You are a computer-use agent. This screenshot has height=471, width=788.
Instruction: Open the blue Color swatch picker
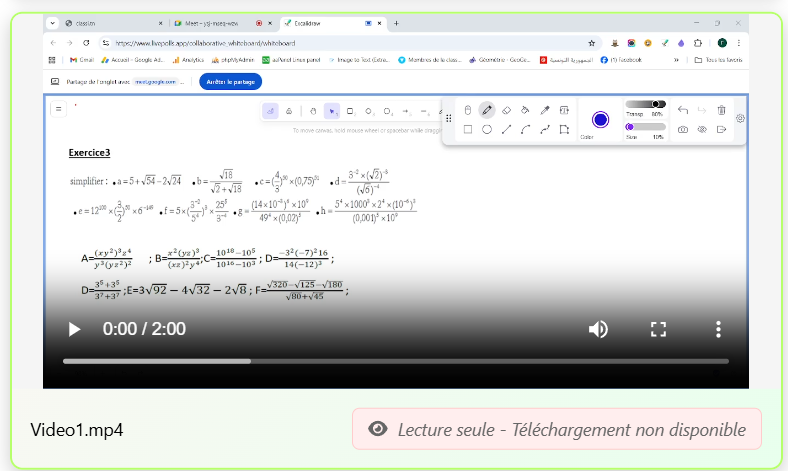coord(600,119)
